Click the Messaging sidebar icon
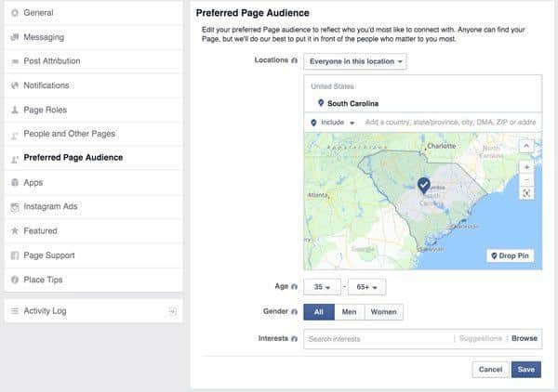 point(15,37)
